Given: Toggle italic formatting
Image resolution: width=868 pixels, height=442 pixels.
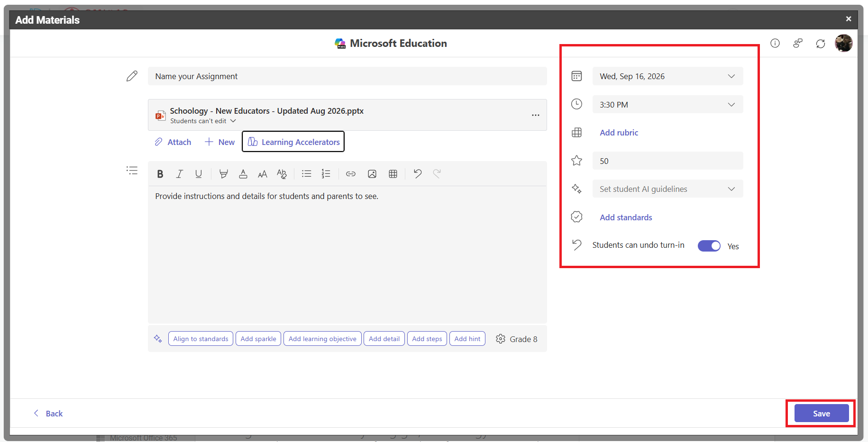Looking at the screenshot, I should tap(180, 174).
